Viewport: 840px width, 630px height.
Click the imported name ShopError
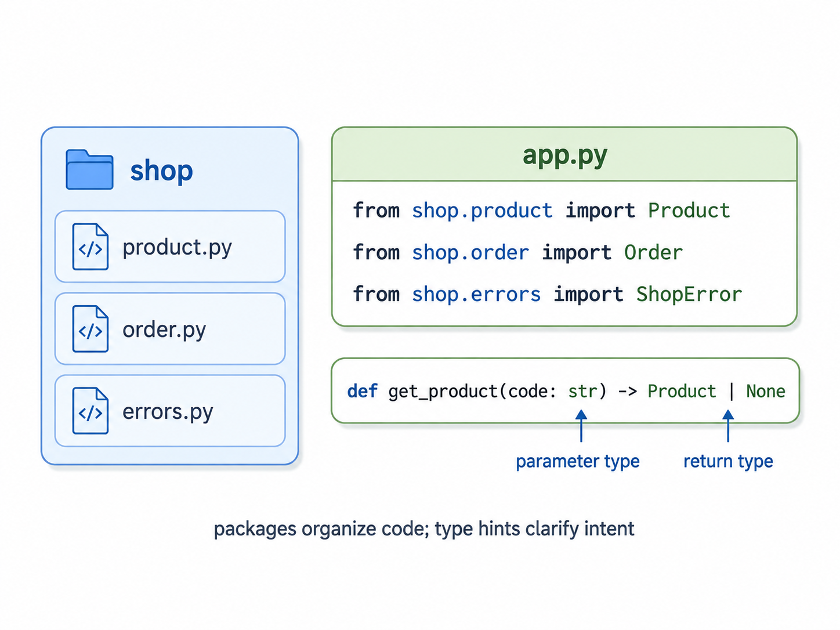pos(689,295)
